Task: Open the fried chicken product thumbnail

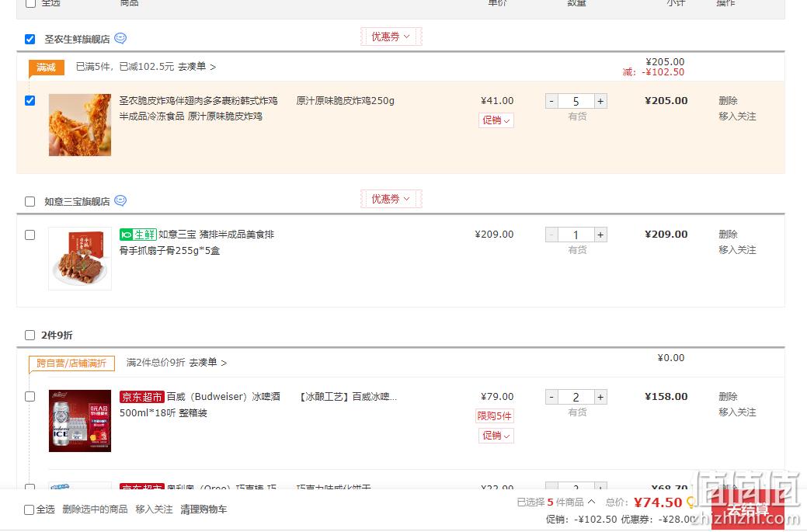Action: point(80,125)
